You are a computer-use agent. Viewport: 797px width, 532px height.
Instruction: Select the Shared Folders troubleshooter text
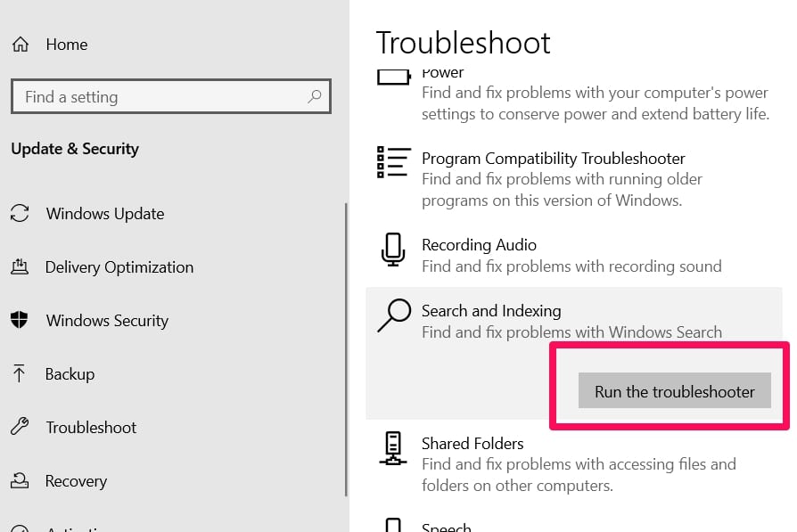(472, 444)
